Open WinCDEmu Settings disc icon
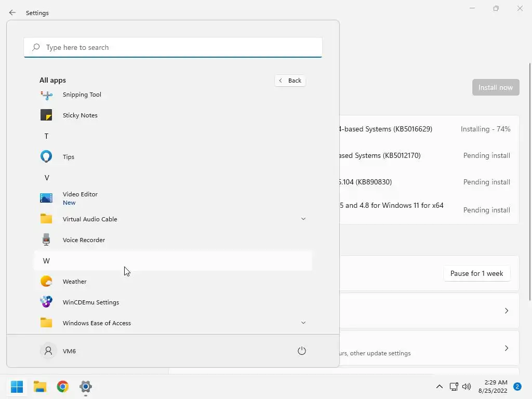Image resolution: width=532 pixels, height=399 pixels. pos(46,302)
